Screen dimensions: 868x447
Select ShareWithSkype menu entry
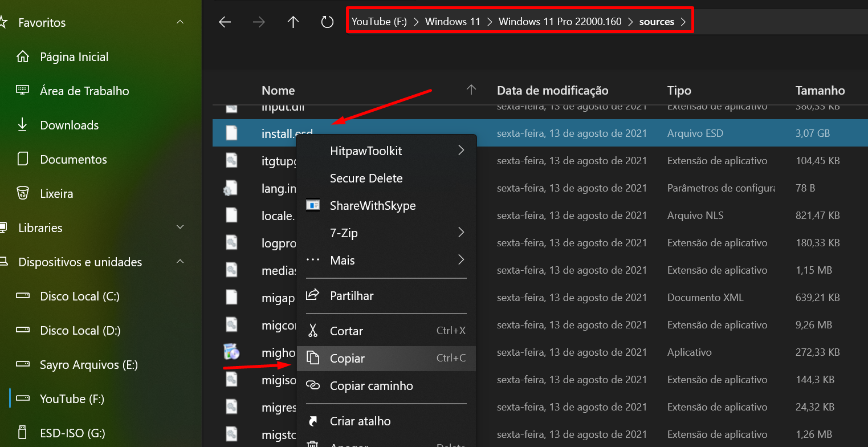(386, 205)
